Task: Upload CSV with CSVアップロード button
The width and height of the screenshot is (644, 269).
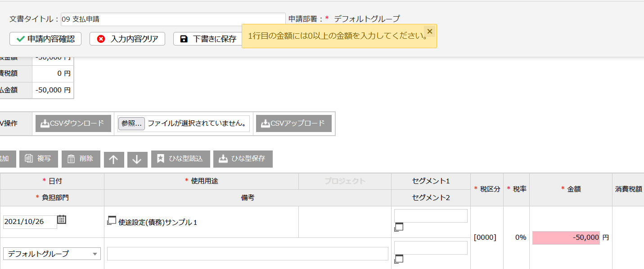Action: click(x=294, y=123)
